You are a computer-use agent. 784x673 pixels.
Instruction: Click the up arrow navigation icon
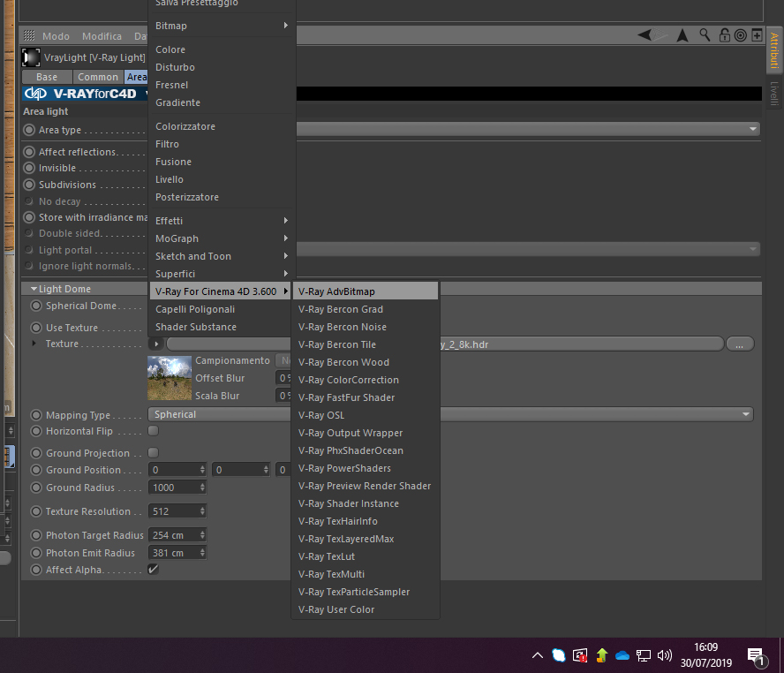click(682, 35)
